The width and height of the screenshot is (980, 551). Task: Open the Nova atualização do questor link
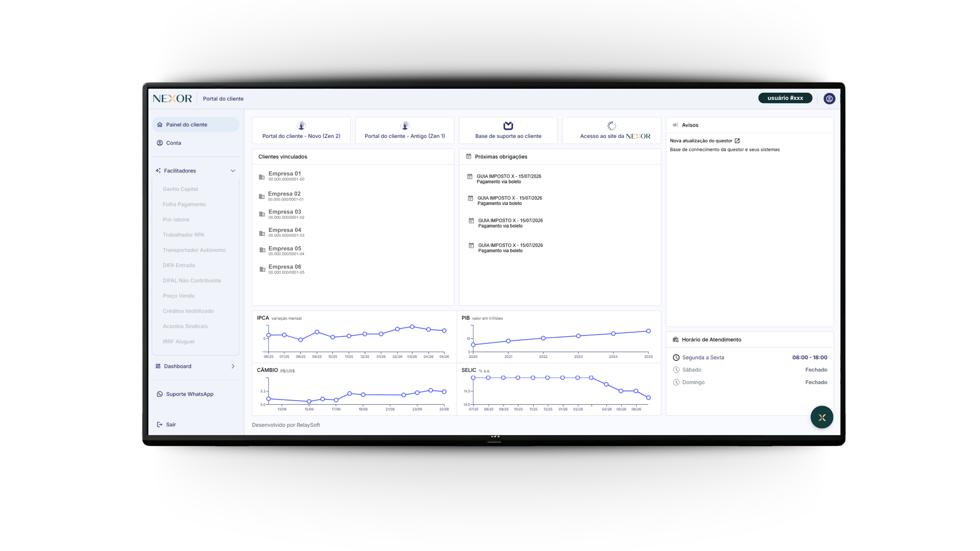point(701,141)
